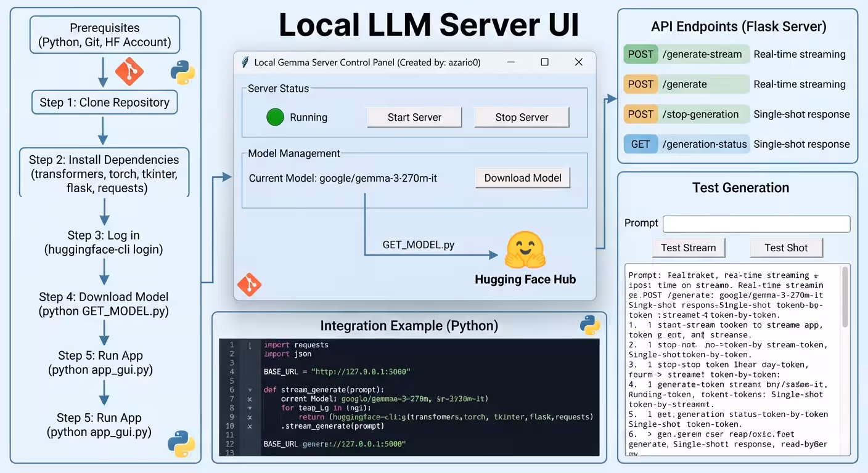This screenshot has height=473, width=868.
Task: Select the Prerequisites box
Action: (x=104, y=35)
